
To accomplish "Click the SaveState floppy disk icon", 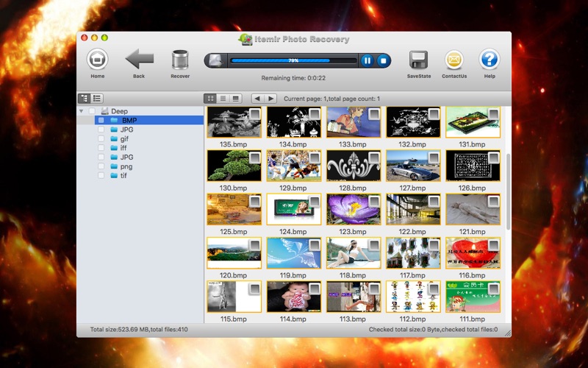I will point(418,60).
